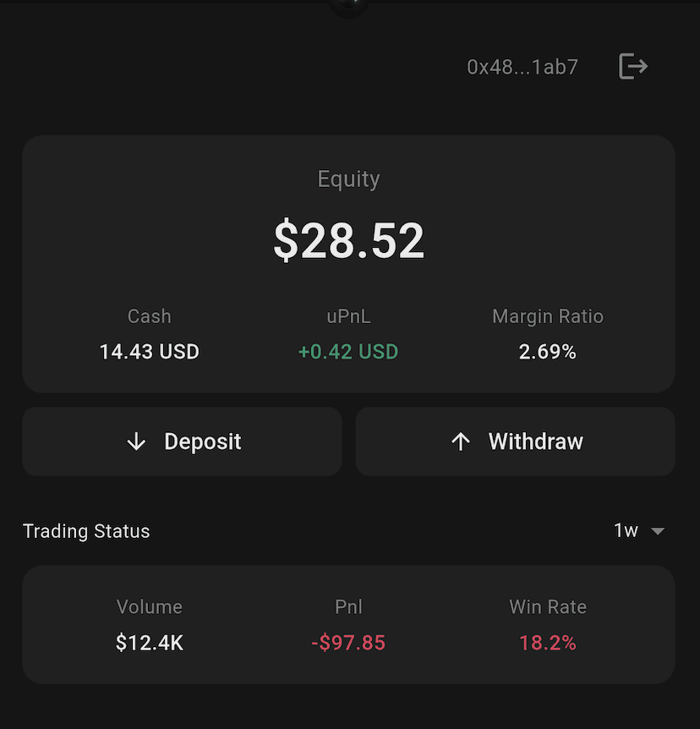This screenshot has width=700, height=729.
Task: Expand the 1w period dropdown arrow
Action: pyautogui.click(x=658, y=531)
